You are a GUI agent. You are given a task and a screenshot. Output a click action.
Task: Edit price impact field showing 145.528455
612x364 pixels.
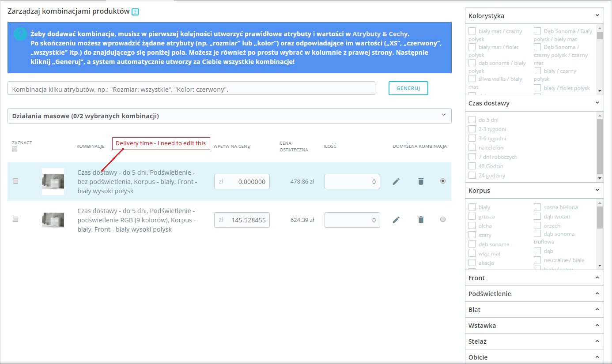pyautogui.click(x=242, y=220)
